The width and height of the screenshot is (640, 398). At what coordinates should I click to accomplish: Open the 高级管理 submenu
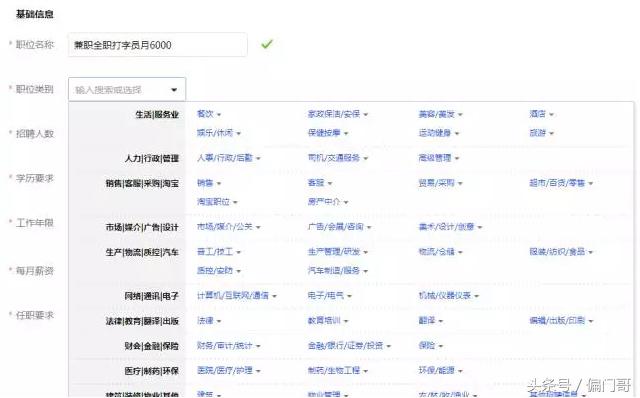click(x=438, y=158)
